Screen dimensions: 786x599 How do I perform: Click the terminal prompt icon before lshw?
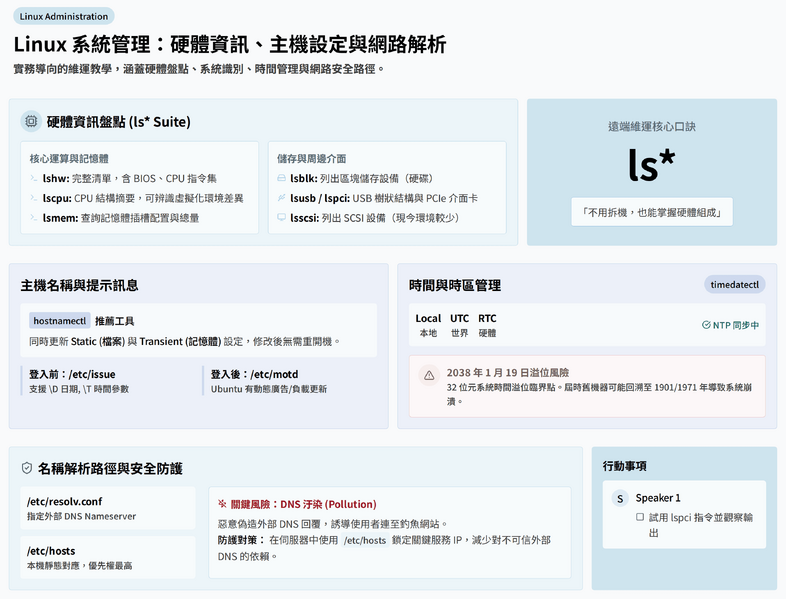pos(34,178)
